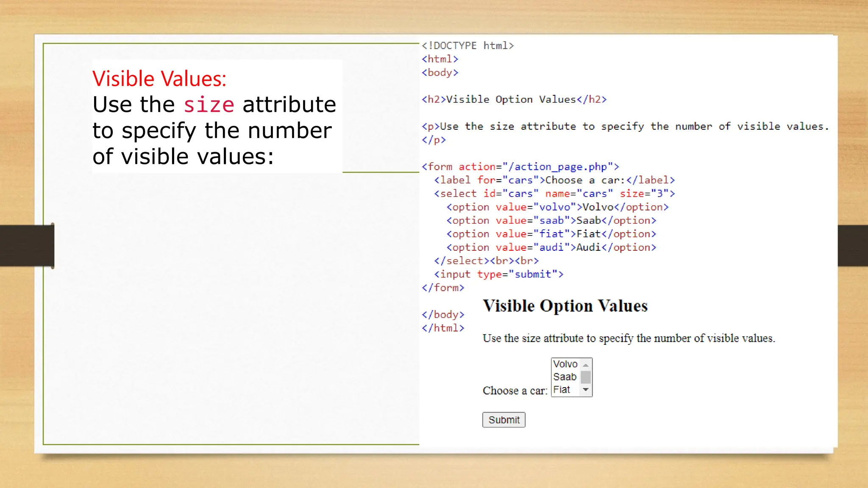This screenshot has width=868, height=488.
Task: Click the </select><br><br> code line
Action: point(487,261)
